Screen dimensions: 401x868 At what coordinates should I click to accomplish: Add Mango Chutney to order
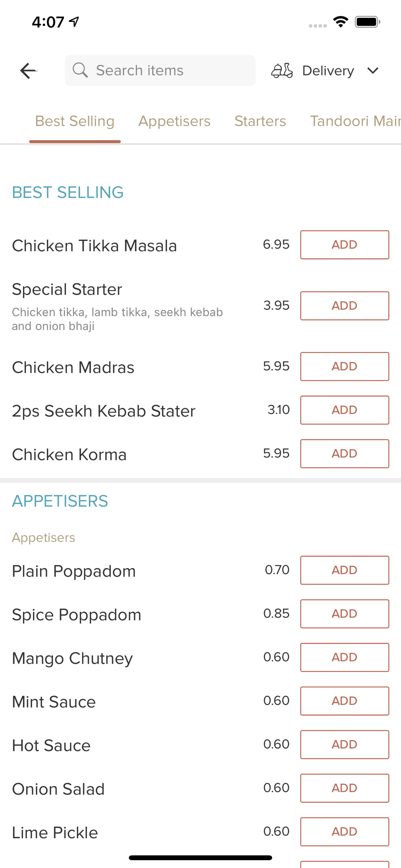(345, 657)
